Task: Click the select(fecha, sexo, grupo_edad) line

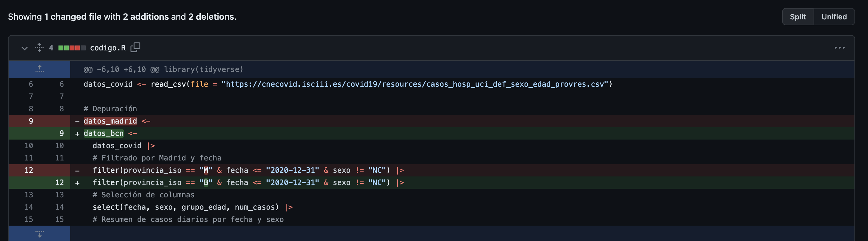Action: tap(185, 207)
